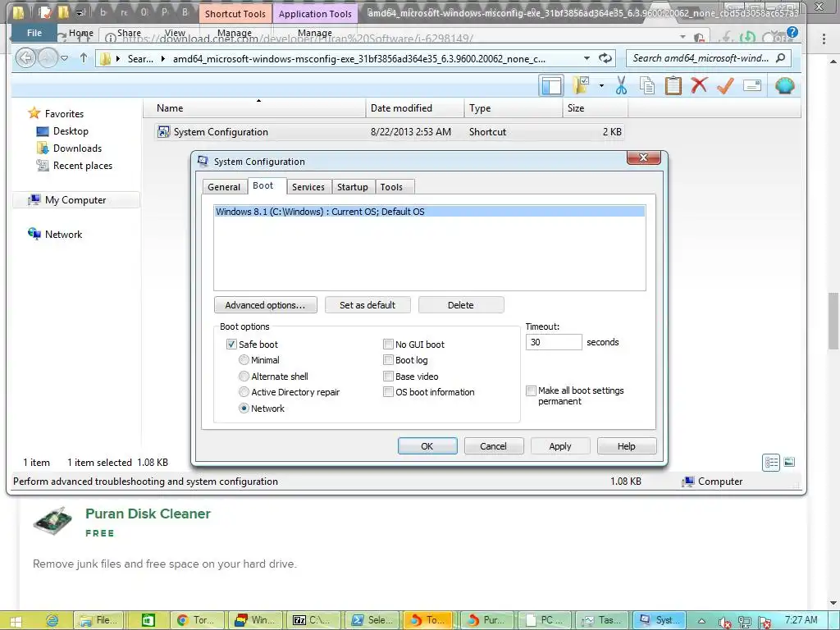Click the Timeout seconds input field
The width and height of the screenshot is (840, 630).
(554, 342)
